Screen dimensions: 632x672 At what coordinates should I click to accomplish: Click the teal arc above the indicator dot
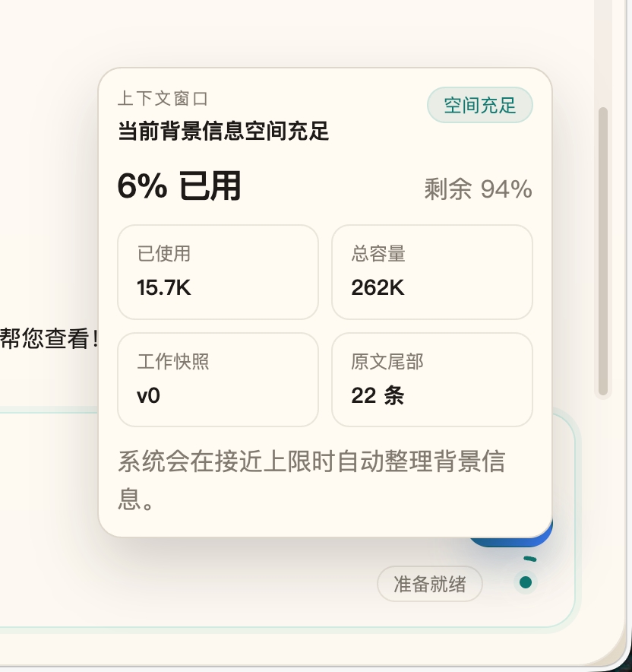point(530,559)
